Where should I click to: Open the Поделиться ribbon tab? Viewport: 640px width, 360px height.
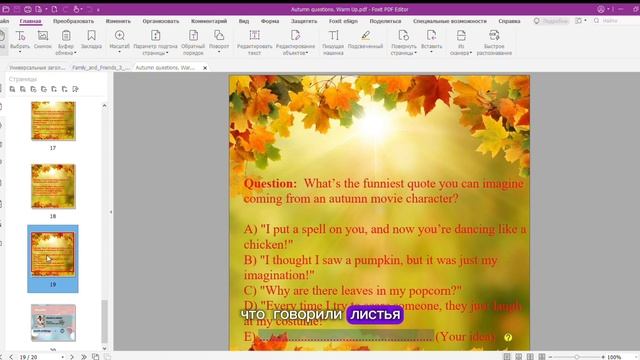click(385, 21)
